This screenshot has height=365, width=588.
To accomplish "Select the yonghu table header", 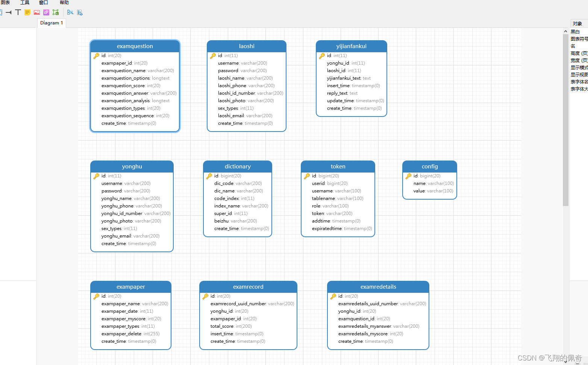I will tap(132, 167).
